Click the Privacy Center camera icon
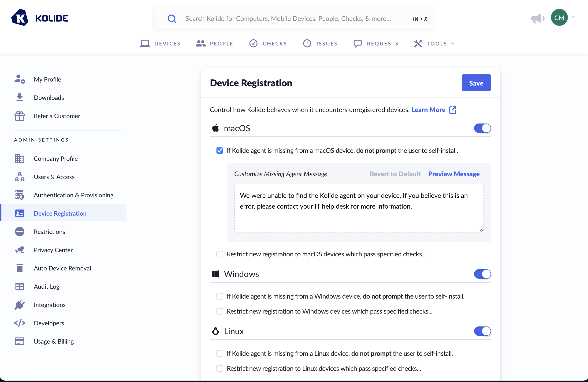Image resolution: width=588 pixels, height=382 pixels. point(19,250)
